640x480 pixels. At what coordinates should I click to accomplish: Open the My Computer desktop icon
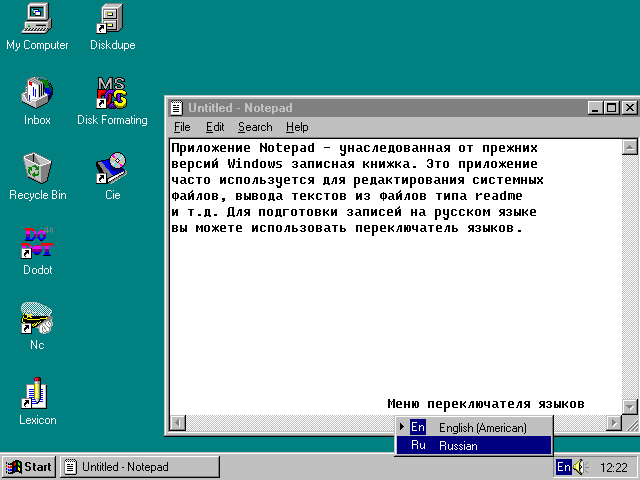tap(37, 19)
